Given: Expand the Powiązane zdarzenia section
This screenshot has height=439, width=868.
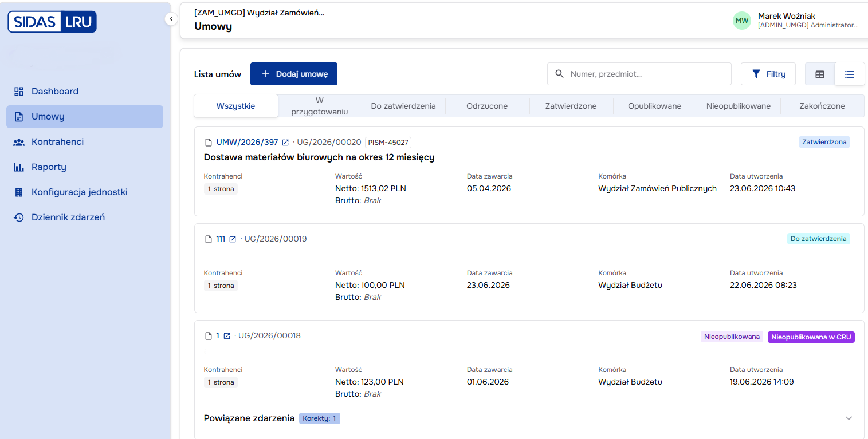Looking at the screenshot, I should [x=849, y=418].
